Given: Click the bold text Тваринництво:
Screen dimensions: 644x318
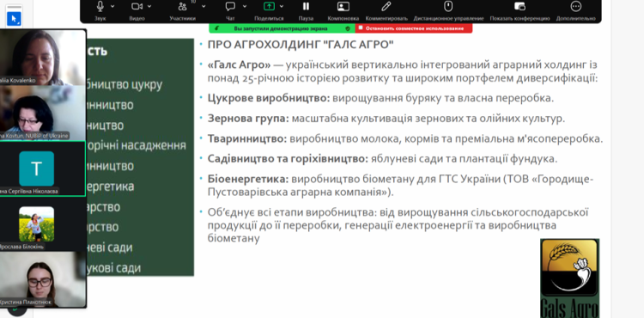Looking at the screenshot, I should pos(247,138).
